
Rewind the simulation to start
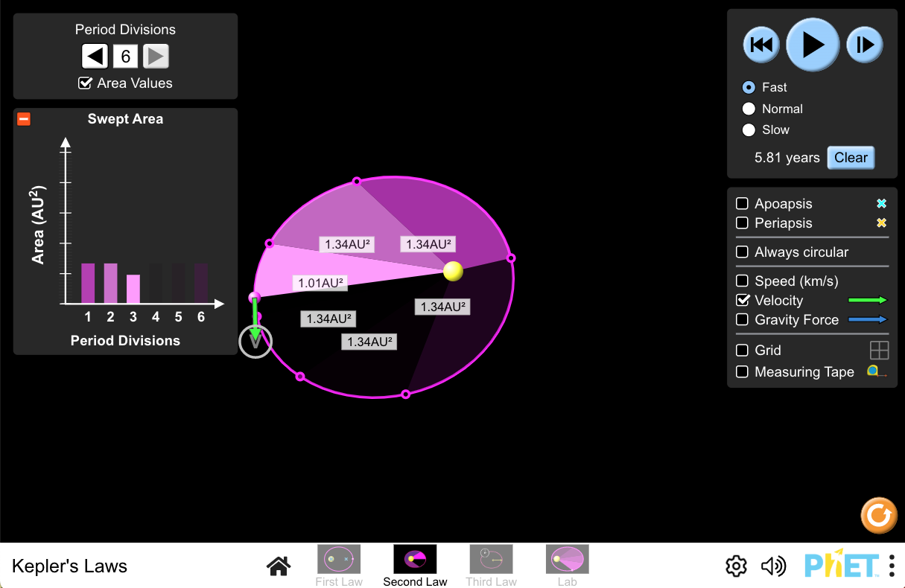(761, 44)
